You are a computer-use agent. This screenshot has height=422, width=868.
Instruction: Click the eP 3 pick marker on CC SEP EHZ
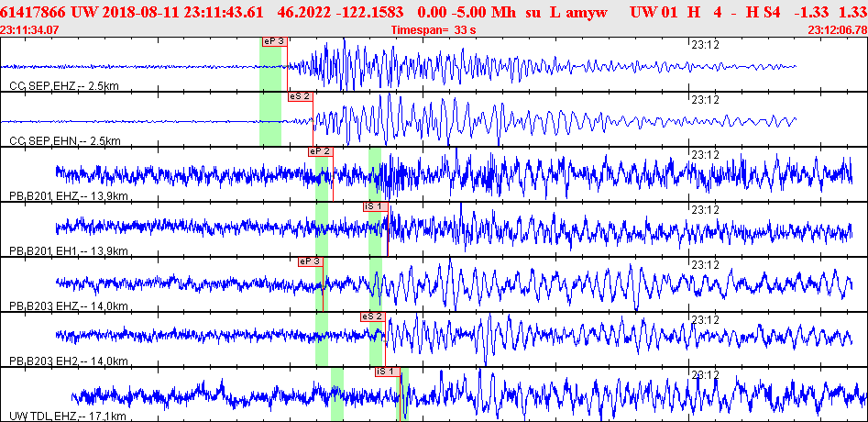[x=273, y=41]
